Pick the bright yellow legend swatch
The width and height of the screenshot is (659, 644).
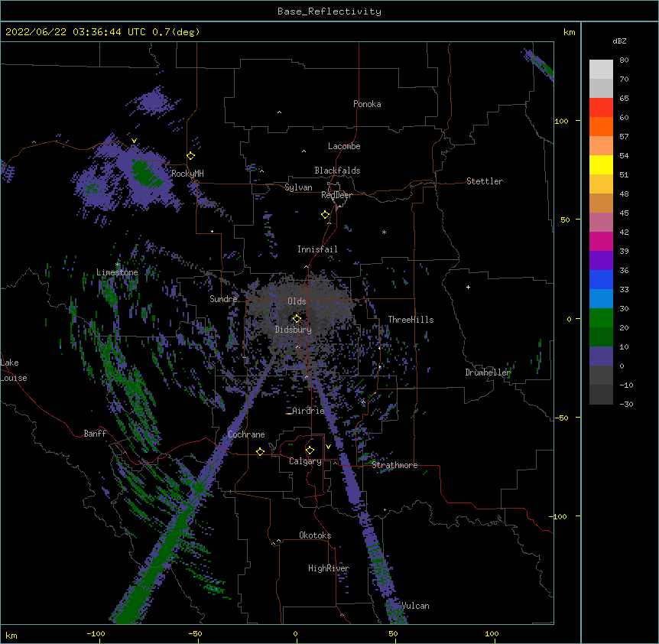(x=601, y=164)
